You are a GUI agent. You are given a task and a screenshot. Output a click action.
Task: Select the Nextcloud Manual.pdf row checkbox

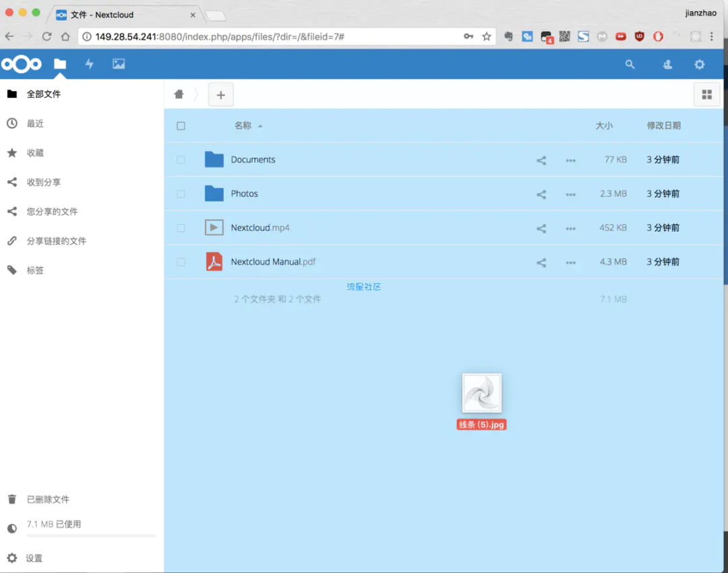pyautogui.click(x=181, y=262)
